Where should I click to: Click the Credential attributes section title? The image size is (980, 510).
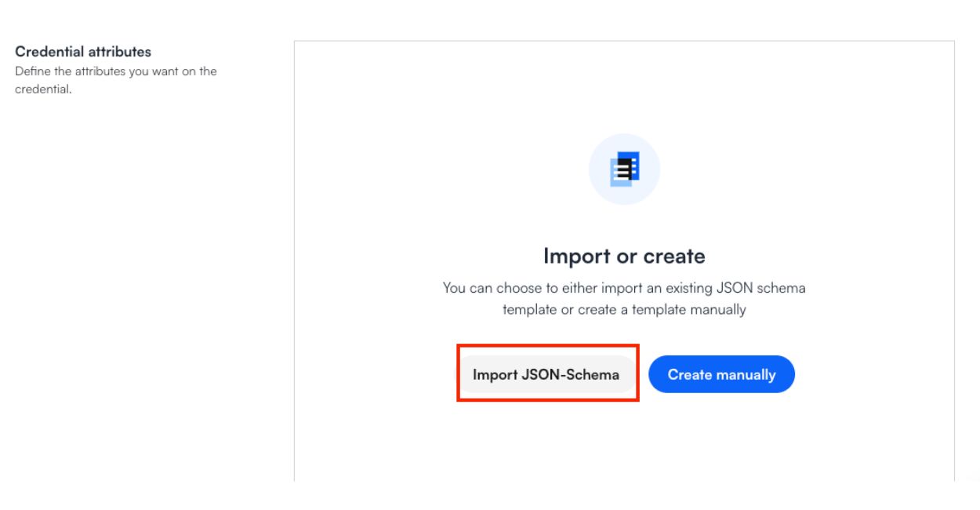(83, 52)
